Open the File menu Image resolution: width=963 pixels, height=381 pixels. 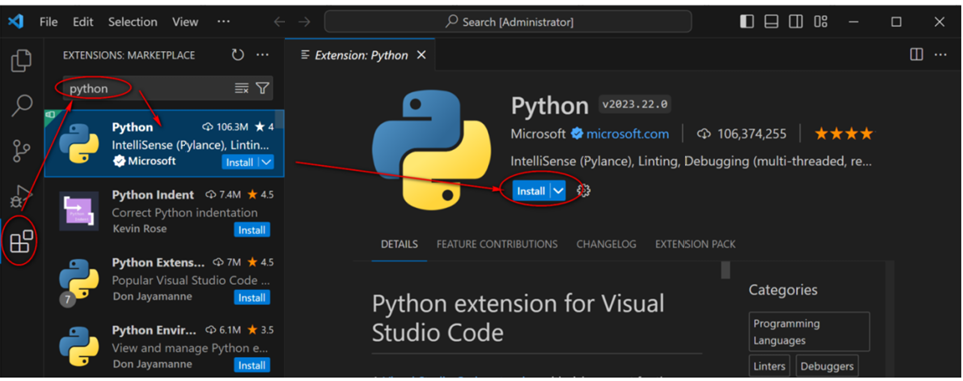(x=49, y=22)
